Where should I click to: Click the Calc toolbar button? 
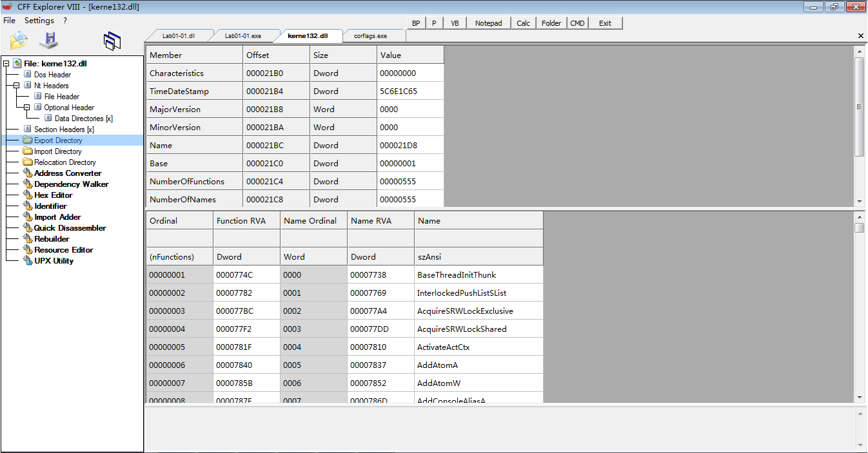click(x=523, y=23)
